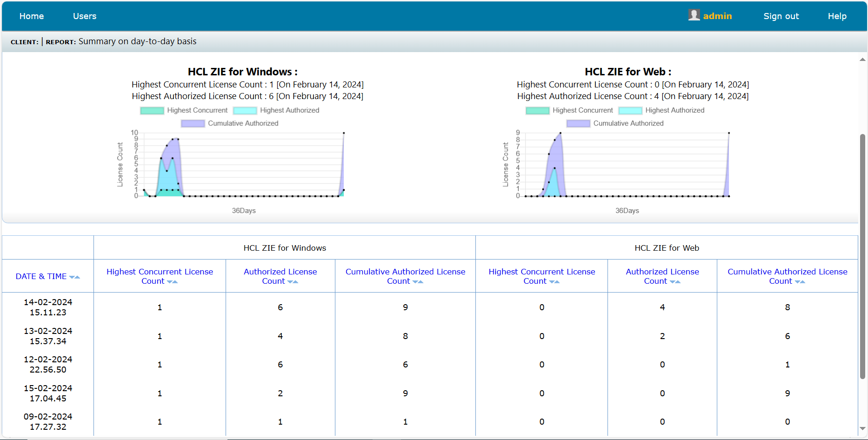Click sort arrows for Windows Authorized License Count

tap(293, 282)
